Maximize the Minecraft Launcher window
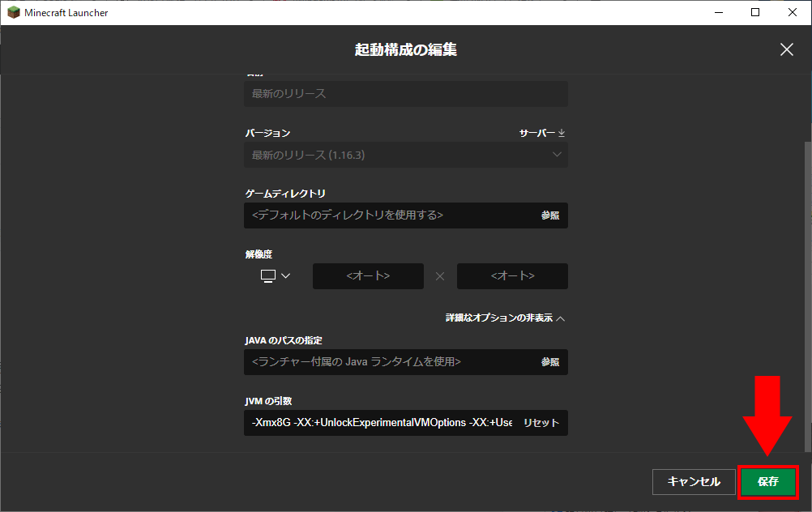Image resolution: width=812 pixels, height=512 pixels. click(755, 12)
